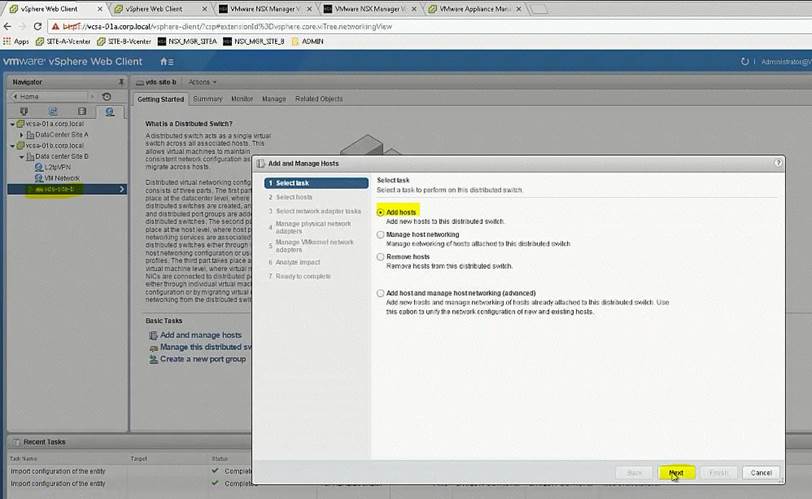Click the Navigator history clock icon
The image size is (812, 499).
(107, 96)
